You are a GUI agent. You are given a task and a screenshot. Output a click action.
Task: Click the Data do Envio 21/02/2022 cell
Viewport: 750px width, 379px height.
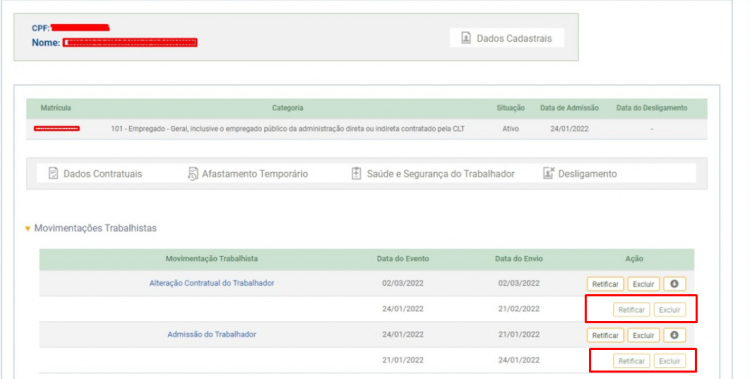point(519,309)
